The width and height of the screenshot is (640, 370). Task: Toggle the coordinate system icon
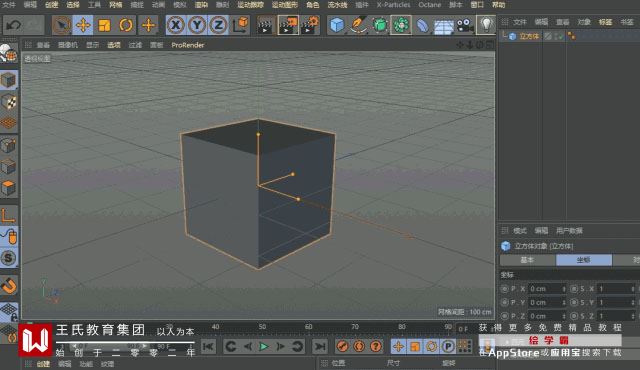coord(240,25)
